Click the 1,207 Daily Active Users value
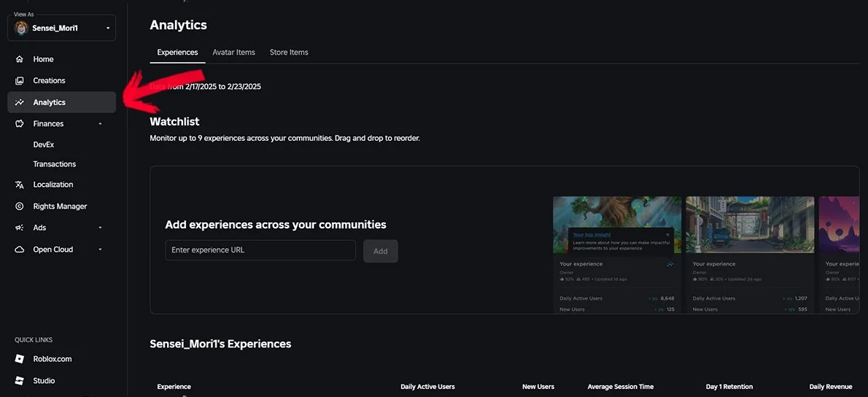The image size is (868, 397). [801, 298]
